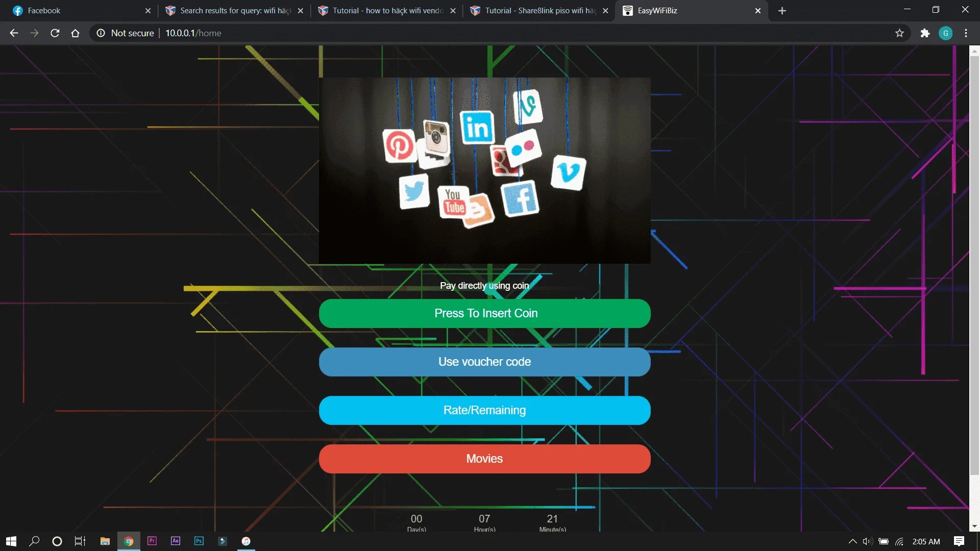Click the social media banner image
This screenshot has width=980, height=551.
click(485, 170)
